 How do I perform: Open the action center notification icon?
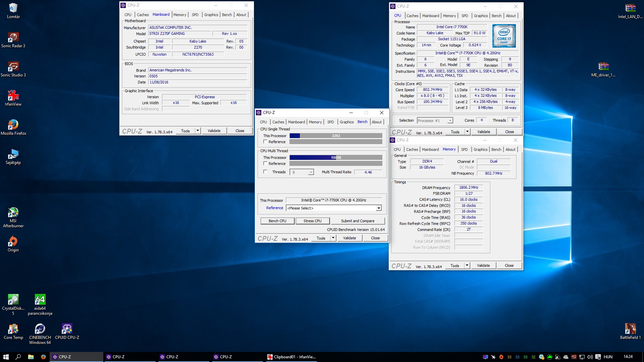[598, 357]
